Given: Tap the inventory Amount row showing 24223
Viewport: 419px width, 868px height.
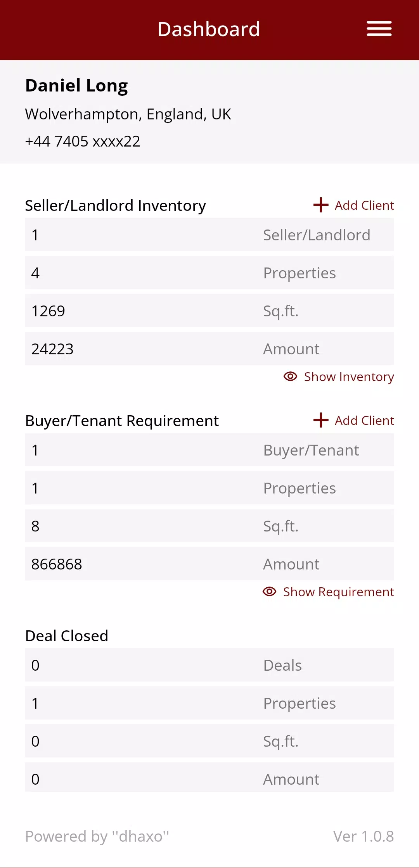Looking at the screenshot, I should (209, 349).
